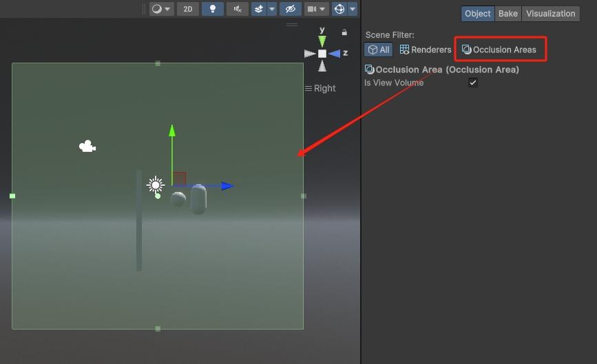This screenshot has height=364, width=597.
Task: Grab the right edge handle of occlusion area
Action: tap(304, 196)
